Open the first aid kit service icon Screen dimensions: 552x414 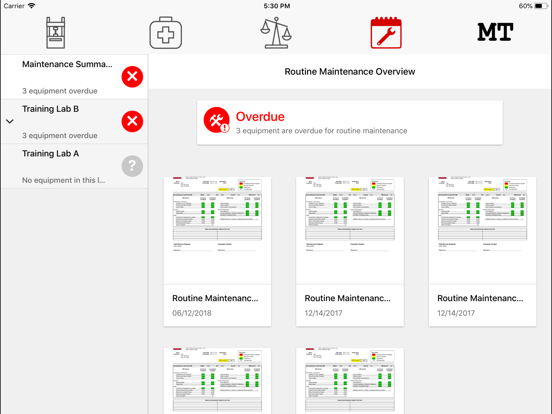(x=165, y=33)
